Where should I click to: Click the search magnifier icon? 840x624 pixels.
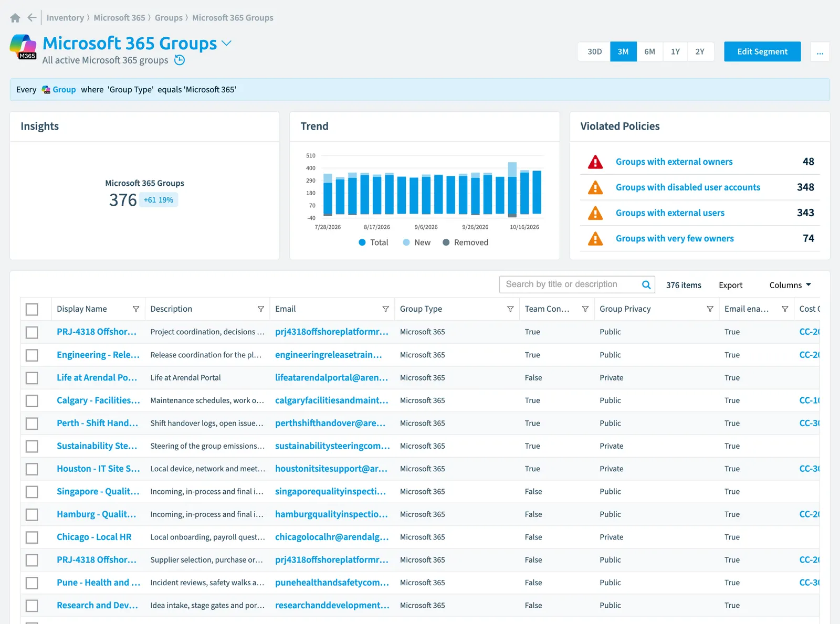pyautogui.click(x=646, y=284)
